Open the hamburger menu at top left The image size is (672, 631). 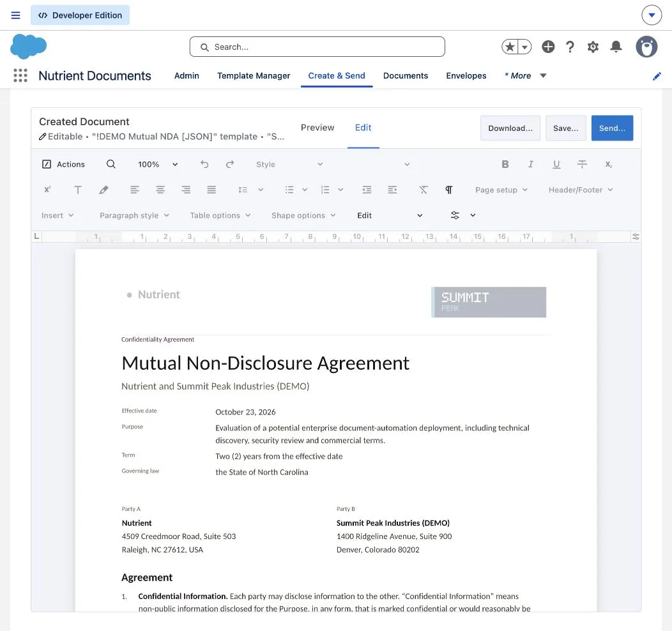[15, 15]
